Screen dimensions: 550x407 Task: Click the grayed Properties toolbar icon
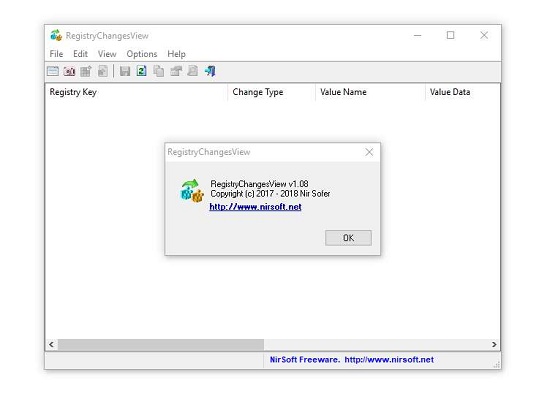tap(176, 71)
